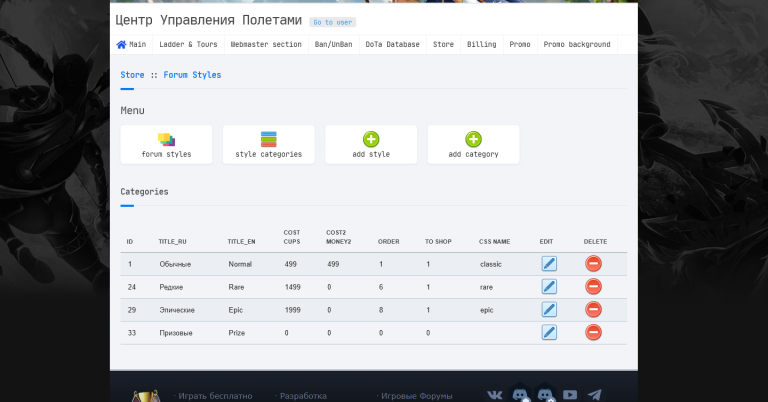Click the Обычные title cell
Screen dimensions: 768x402
[x=175, y=264]
